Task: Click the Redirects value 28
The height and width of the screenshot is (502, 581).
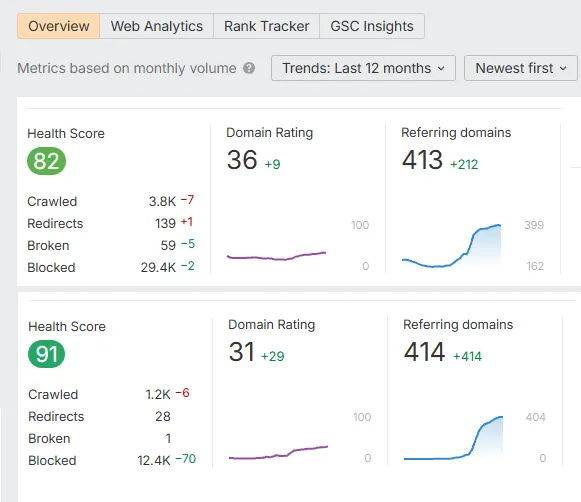Action: click(163, 416)
